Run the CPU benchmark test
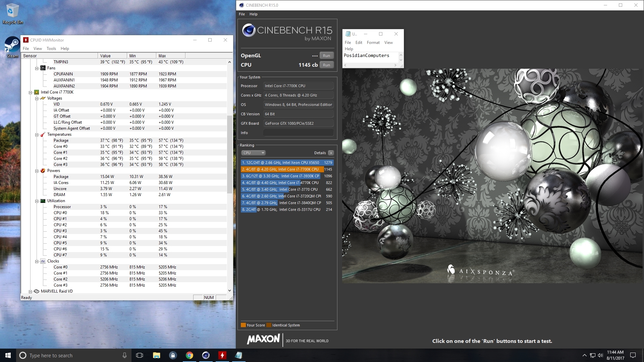The width and height of the screenshot is (644, 362). [x=326, y=65]
